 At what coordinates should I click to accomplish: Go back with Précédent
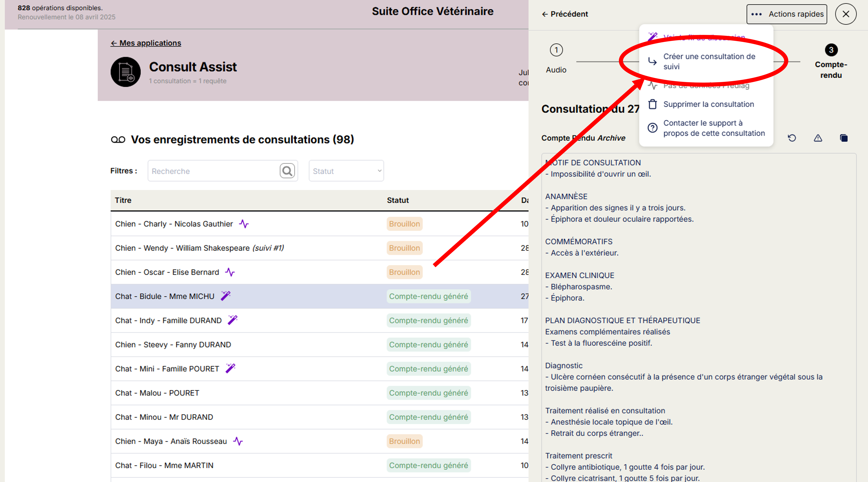coord(565,14)
